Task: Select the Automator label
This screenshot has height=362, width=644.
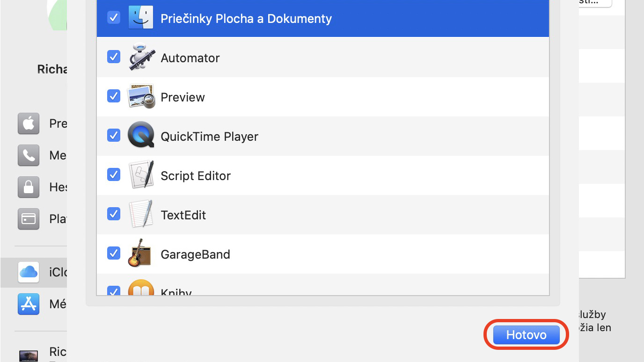Action: 190,58
